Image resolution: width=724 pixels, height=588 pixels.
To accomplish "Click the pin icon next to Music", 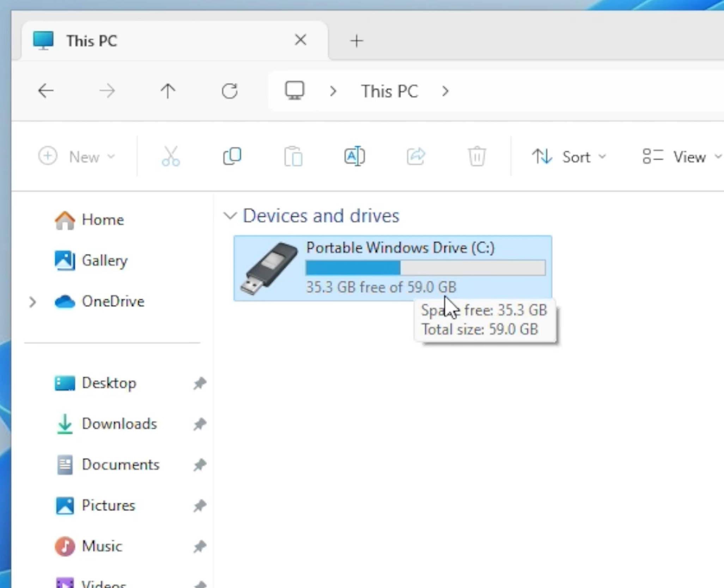I will tap(200, 547).
